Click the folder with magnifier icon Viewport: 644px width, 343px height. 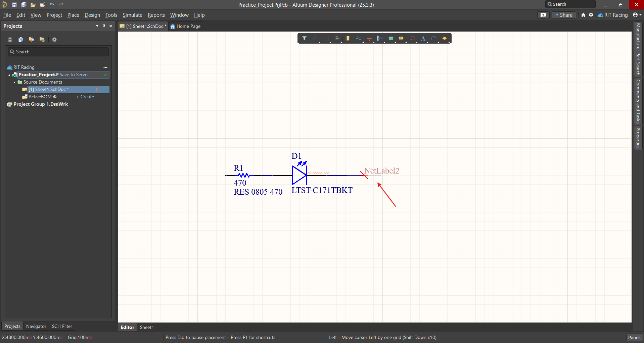(x=31, y=40)
